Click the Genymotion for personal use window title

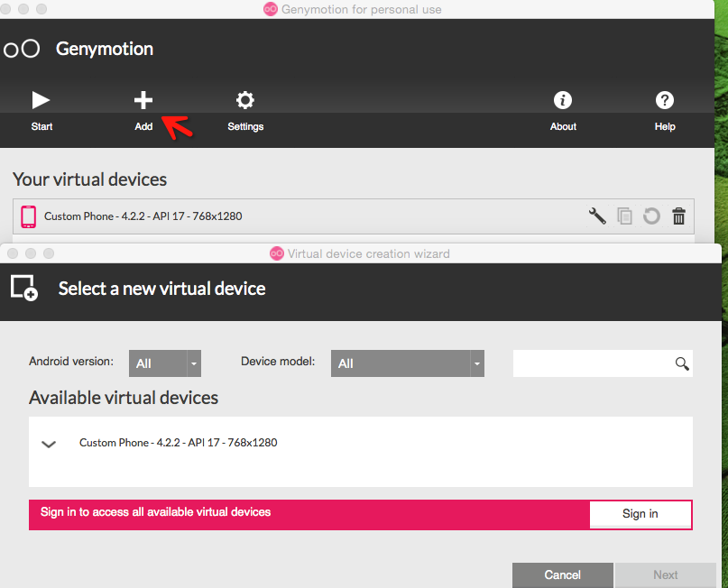click(361, 9)
